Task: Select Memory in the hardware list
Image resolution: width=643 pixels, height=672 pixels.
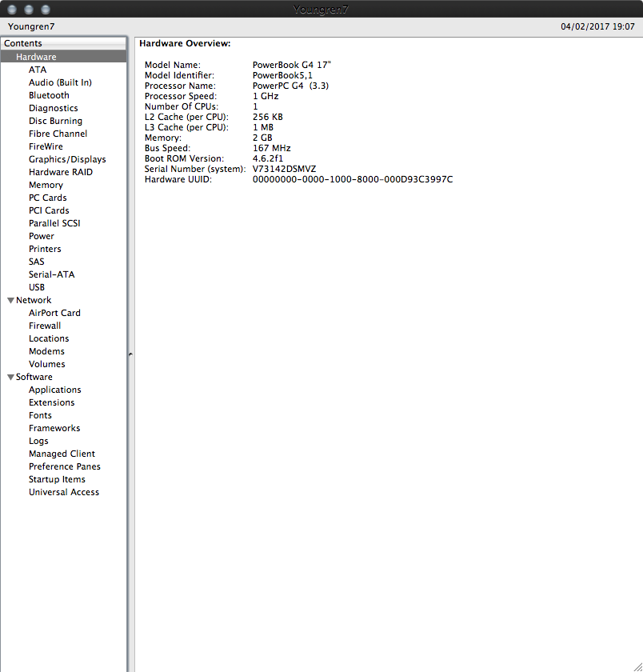Action: [46, 185]
